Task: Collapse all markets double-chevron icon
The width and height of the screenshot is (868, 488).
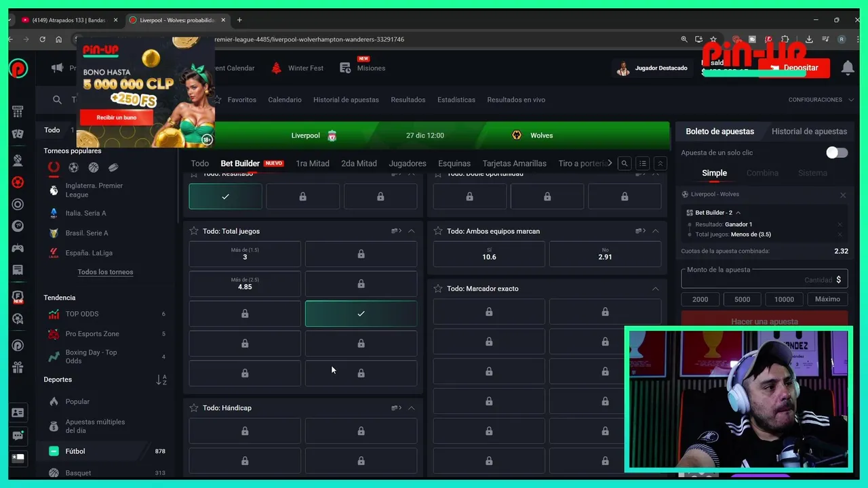Action: (x=660, y=163)
